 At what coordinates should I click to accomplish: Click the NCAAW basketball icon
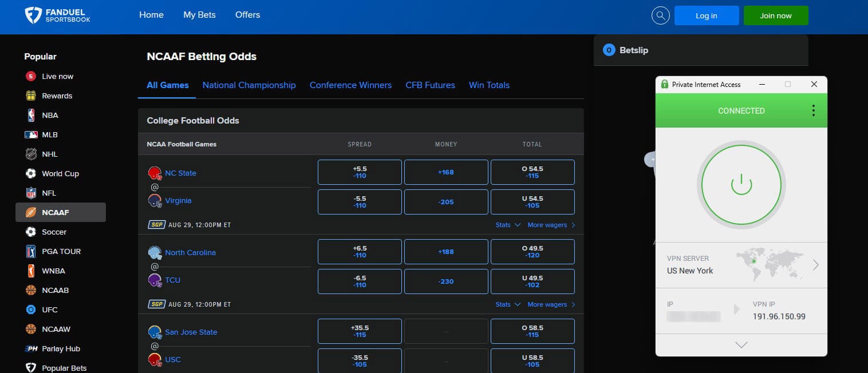click(x=31, y=329)
